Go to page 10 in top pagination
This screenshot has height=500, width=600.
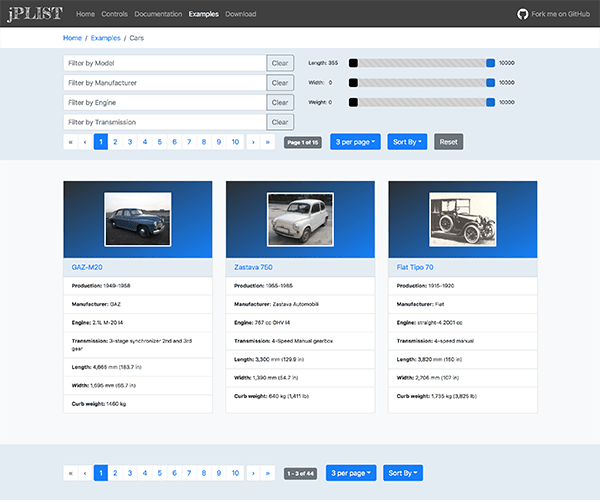pos(235,142)
